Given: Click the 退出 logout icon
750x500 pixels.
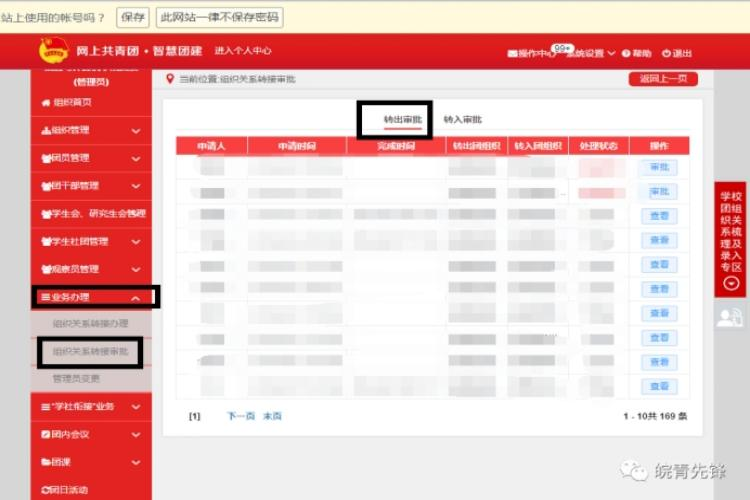Looking at the screenshot, I should [x=666, y=53].
